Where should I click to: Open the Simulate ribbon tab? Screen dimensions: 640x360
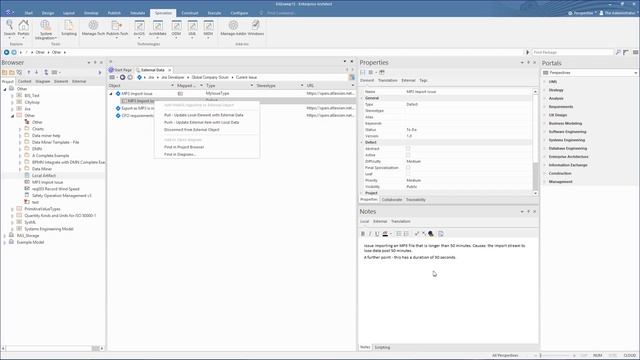pyautogui.click(x=138, y=13)
